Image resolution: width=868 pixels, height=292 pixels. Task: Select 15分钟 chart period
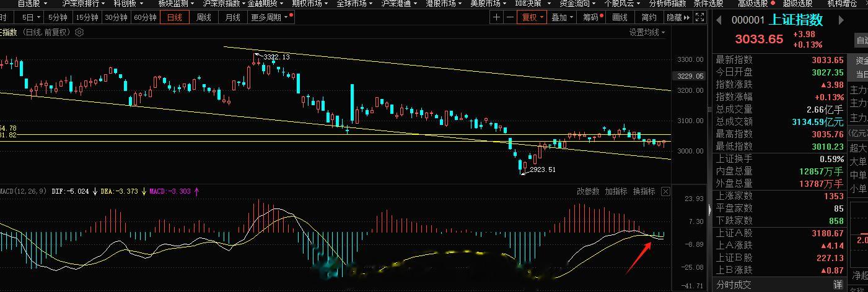pyautogui.click(x=87, y=17)
